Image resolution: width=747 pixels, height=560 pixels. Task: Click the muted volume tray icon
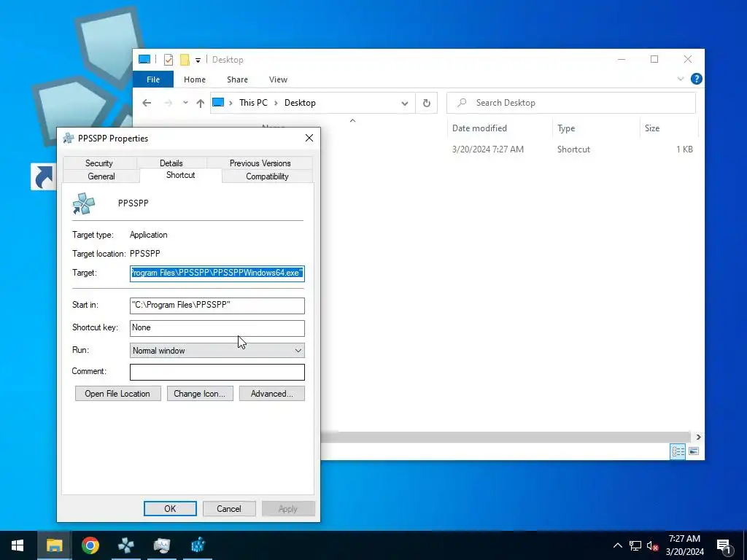(652, 545)
